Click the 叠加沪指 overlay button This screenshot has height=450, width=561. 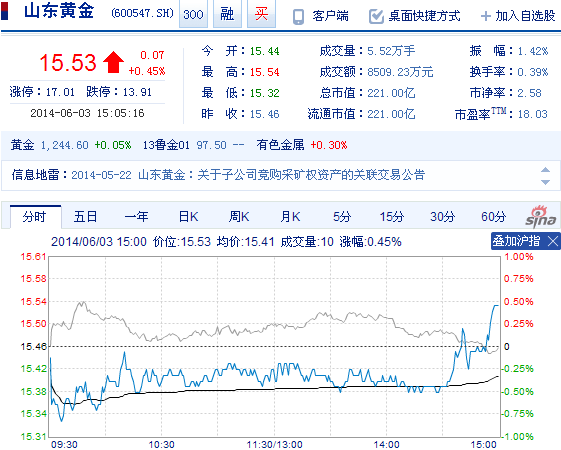click(516, 241)
